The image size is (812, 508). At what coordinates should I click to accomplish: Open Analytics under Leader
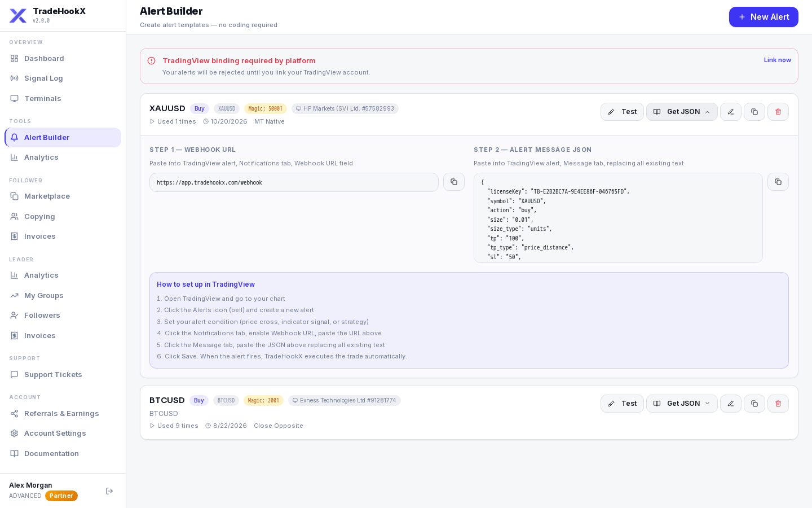click(x=63, y=275)
